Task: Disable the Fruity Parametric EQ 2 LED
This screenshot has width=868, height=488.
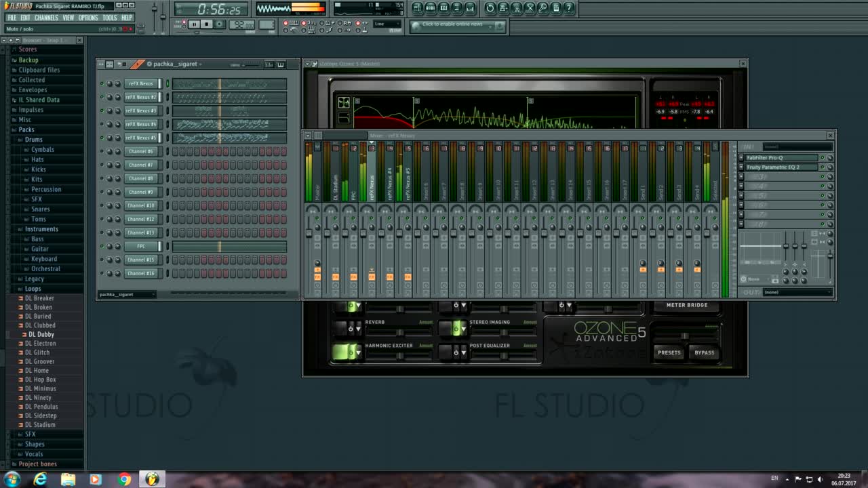Action: pos(823,167)
